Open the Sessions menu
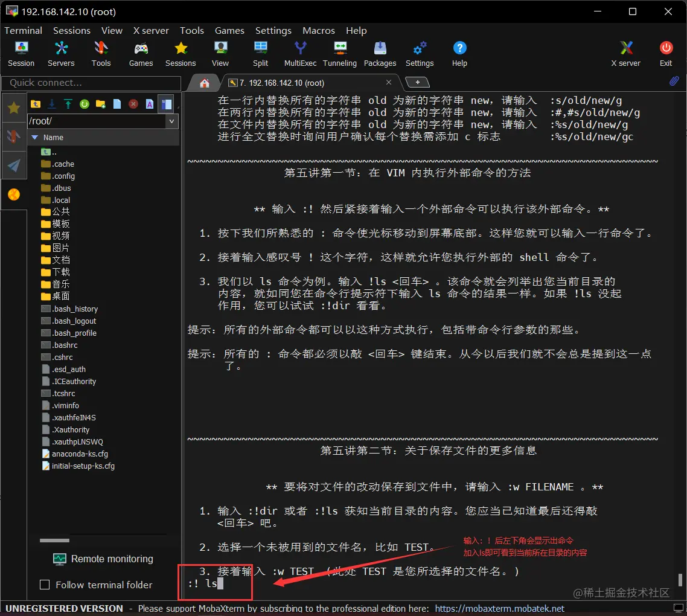The image size is (687, 616). [x=72, y=31]
